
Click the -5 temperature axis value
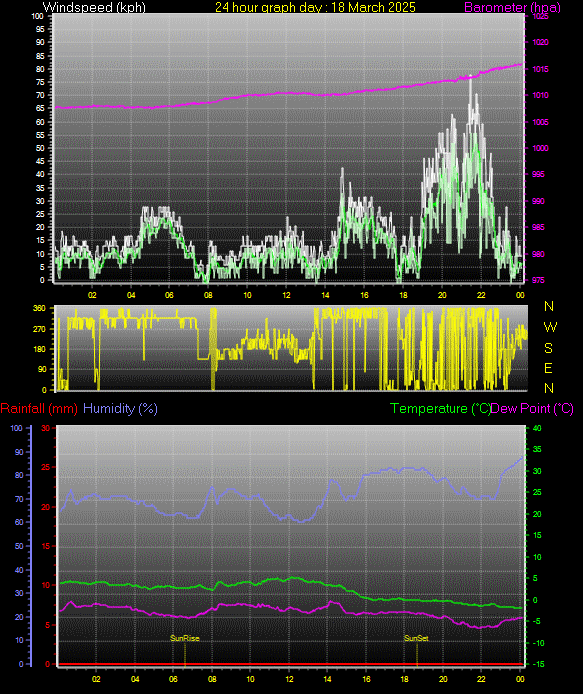[x=536, y=621]
